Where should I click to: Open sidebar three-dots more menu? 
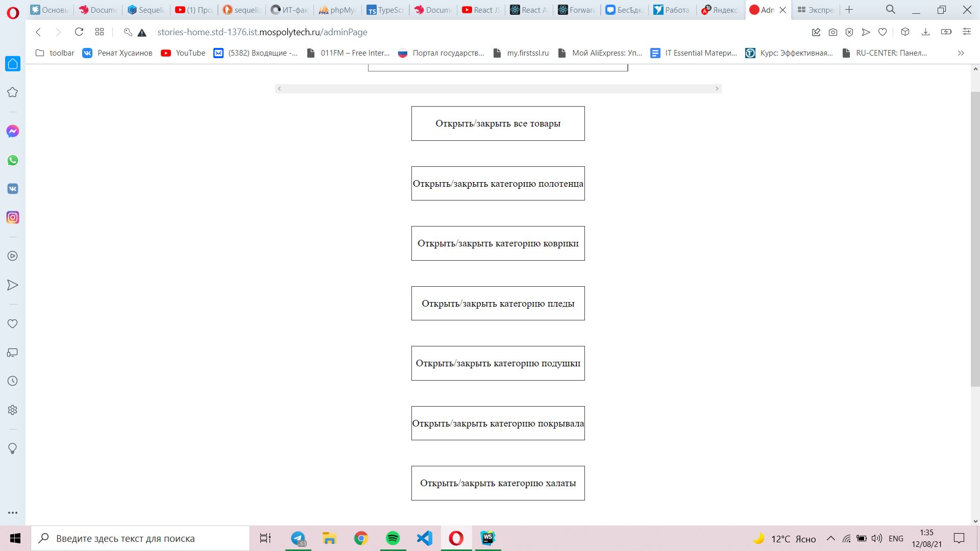point(13,513)
